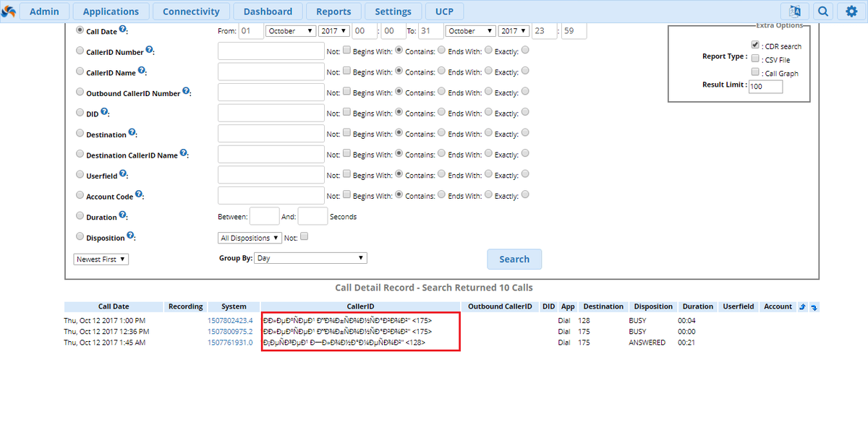Viewport: 868px width, 425px height.
Task: Open the Connectivity menu
Action: click(x=192, y=12)
